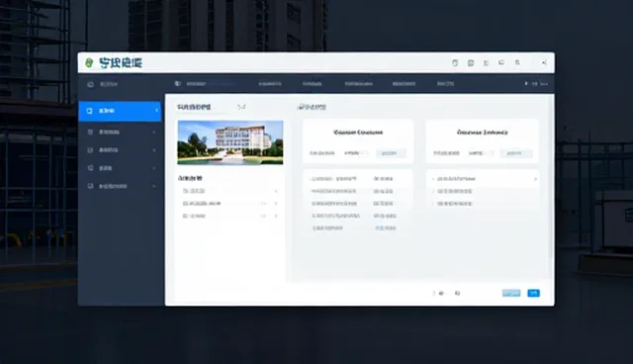The height and width of the screenshot is (364, 633).
Task: Collapse the highlighted blue sidebar item via its chevron
Action: point(156,111)
